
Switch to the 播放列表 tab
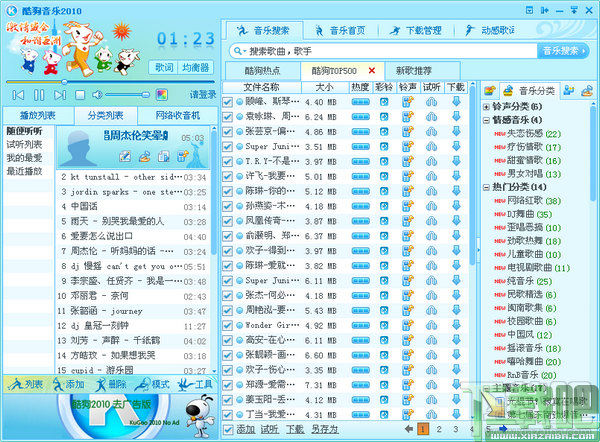(x=38, y=115)
